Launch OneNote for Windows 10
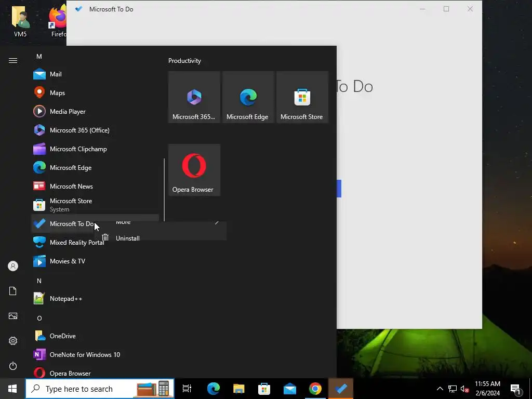The height and width of the screenshot is (399, 532). click(x=95, y=354)
